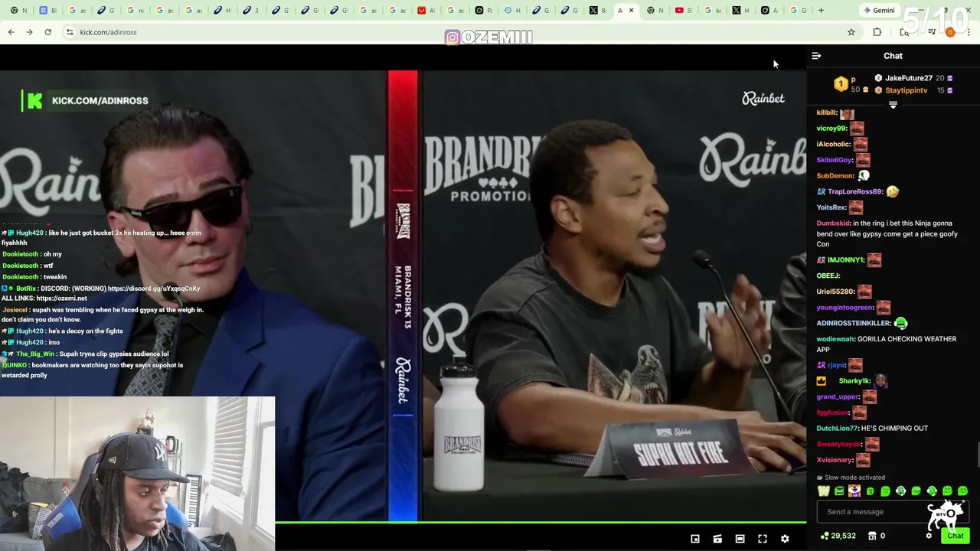
Task: Open the media control playlist icon in toolbar
Action: [x=932, y=32]
